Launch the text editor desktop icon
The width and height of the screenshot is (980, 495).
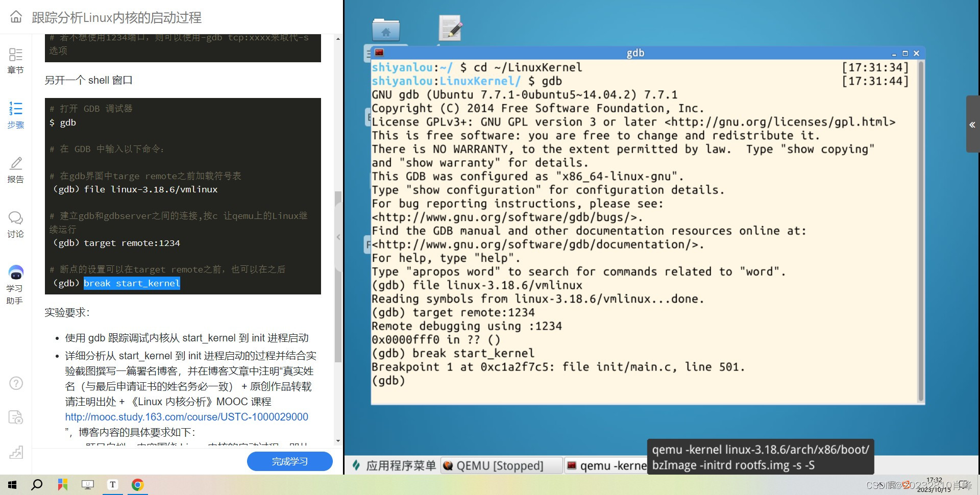[x=450, y=27]
